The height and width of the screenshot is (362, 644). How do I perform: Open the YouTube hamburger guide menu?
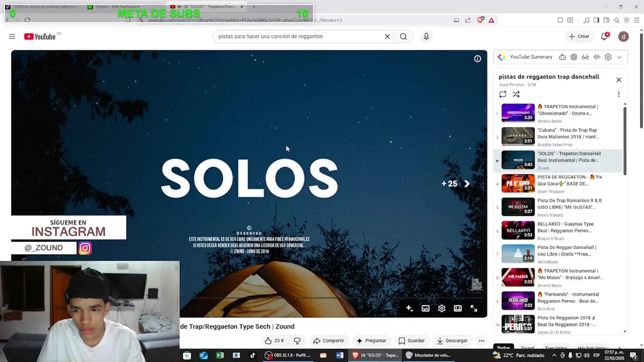12,36
